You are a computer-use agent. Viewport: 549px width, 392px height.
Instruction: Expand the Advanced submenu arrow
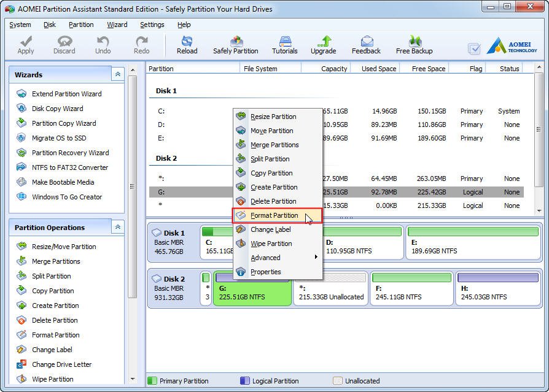click(316, 257)
